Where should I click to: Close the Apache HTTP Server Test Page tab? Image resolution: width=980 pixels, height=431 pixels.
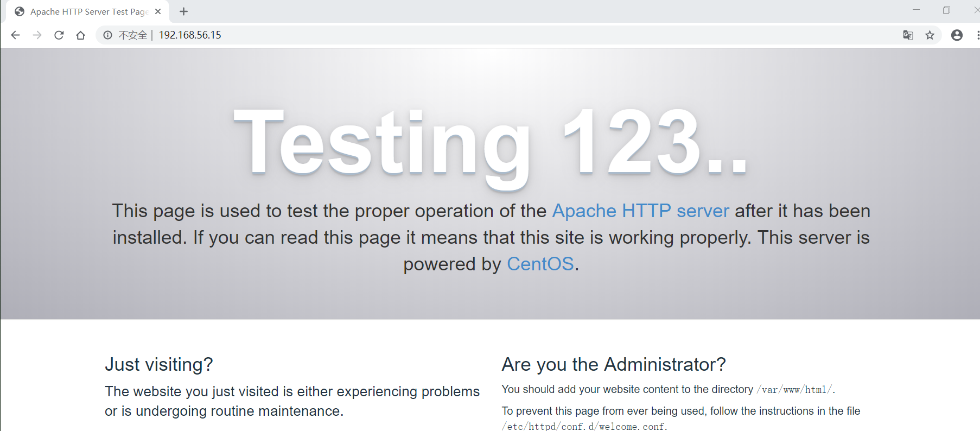click(158, 11)
